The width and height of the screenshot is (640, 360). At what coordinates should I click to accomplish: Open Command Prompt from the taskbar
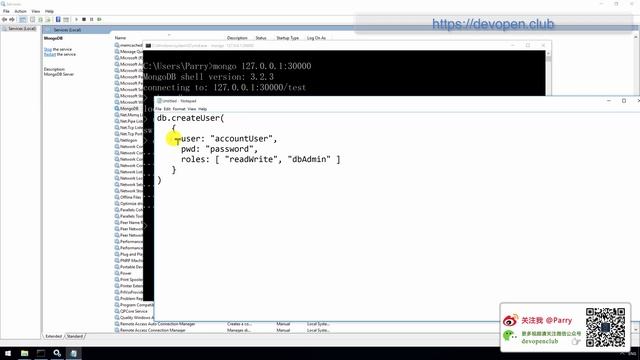[41, 353]
